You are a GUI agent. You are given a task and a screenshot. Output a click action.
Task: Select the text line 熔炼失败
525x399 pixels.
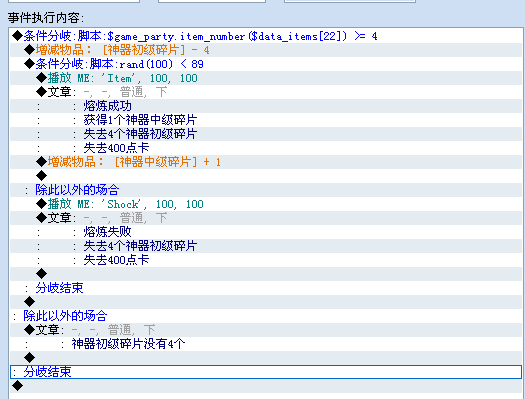point(266,232)
